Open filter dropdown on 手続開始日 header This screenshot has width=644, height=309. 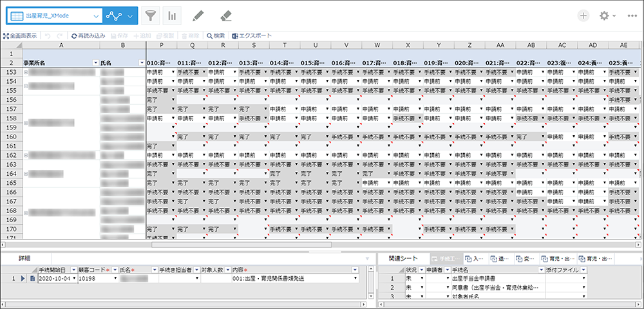73,270
